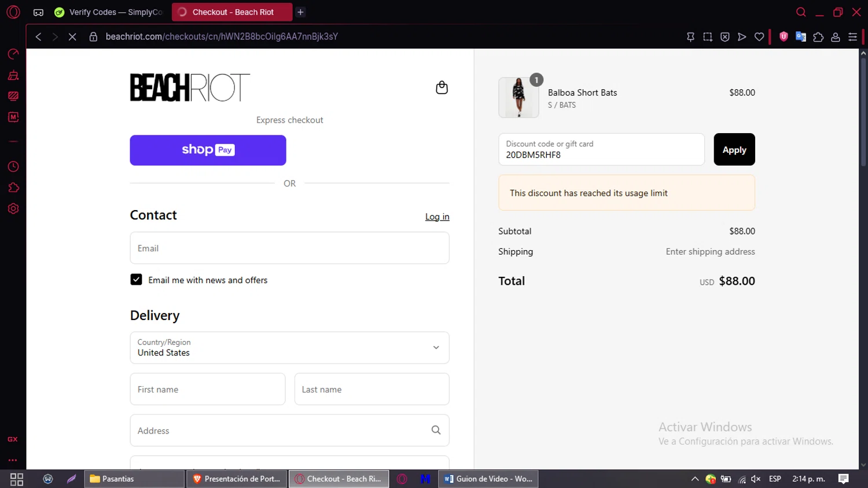This screenshot has width=868, height=488.
Task: Open browser Settings gear in sidebar
Action: (x=13, y=208)
